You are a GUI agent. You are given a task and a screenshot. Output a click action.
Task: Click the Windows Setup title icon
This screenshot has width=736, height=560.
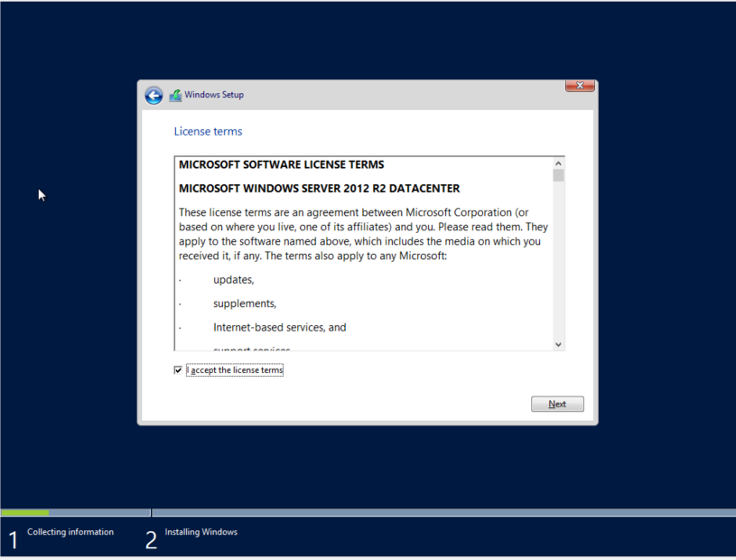tap(175, 95)
